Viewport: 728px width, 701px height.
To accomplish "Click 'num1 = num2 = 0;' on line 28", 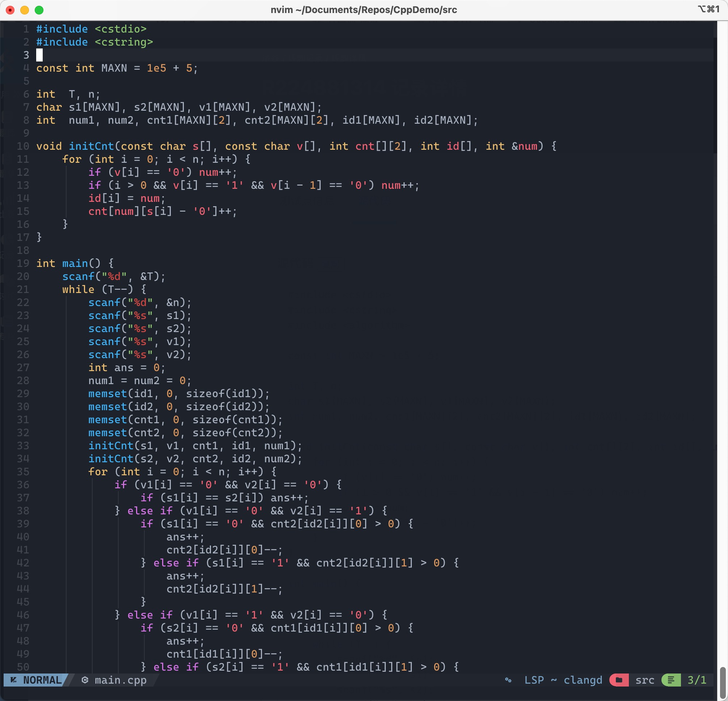I will click(x=140, y=381).
